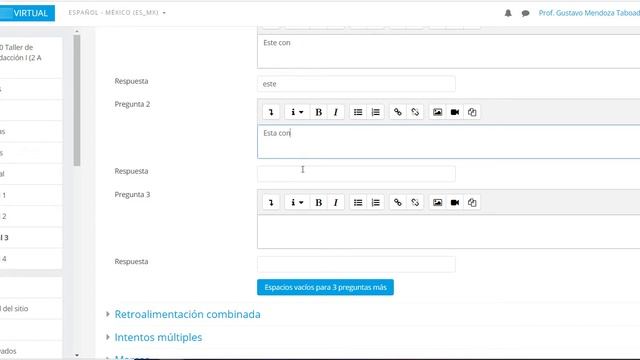Apply bold in Pregunta 3 editor

(319, 202)
